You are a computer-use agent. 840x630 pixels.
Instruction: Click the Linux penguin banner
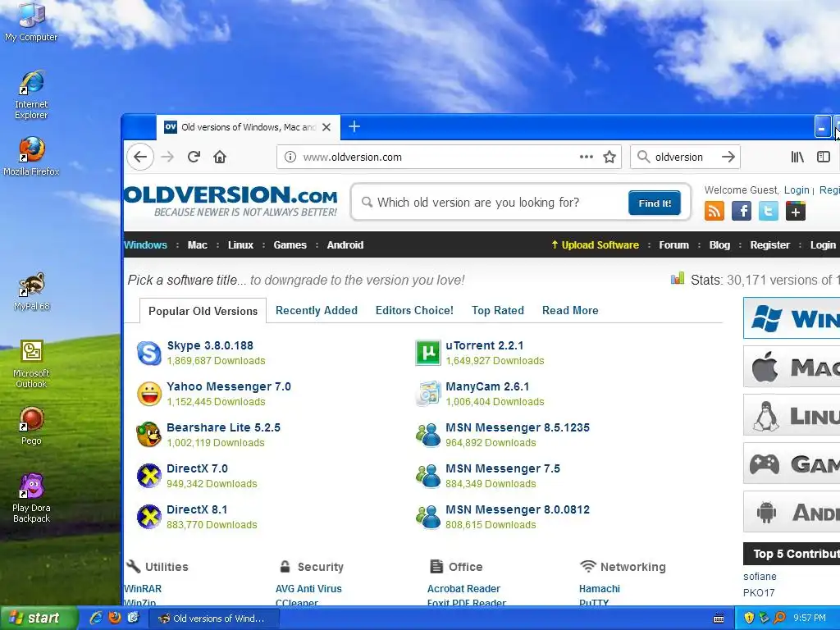click(792, 415)
